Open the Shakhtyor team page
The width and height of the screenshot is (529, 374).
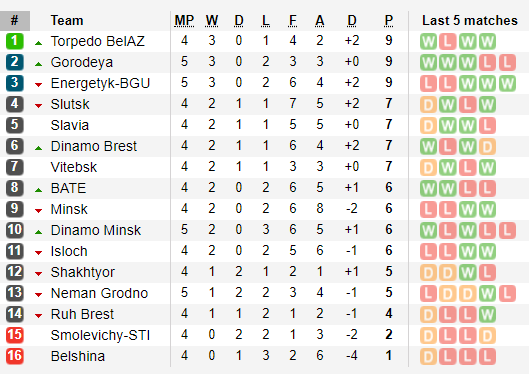tap(83, 272)
